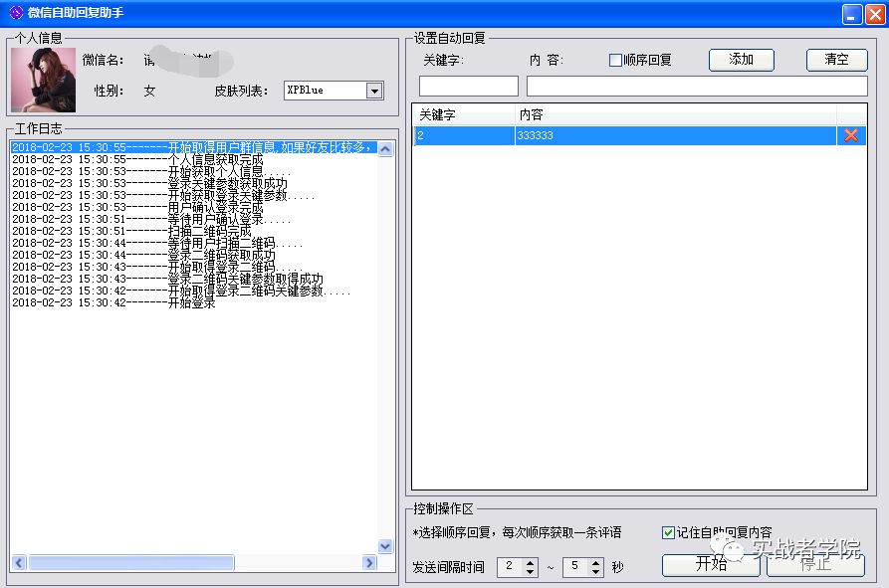Click the 内容 column header
The height and width of the screenshot is (588, 889).
[675, 115]
